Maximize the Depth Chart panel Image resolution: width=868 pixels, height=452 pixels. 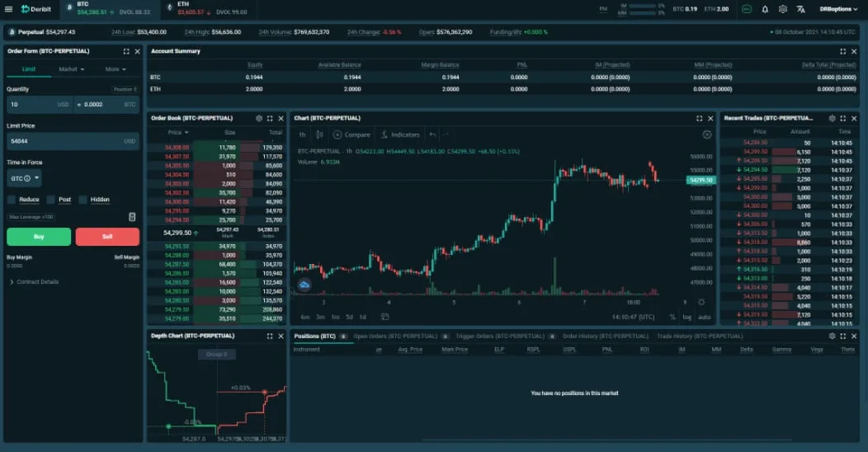(x=270, y=337)
